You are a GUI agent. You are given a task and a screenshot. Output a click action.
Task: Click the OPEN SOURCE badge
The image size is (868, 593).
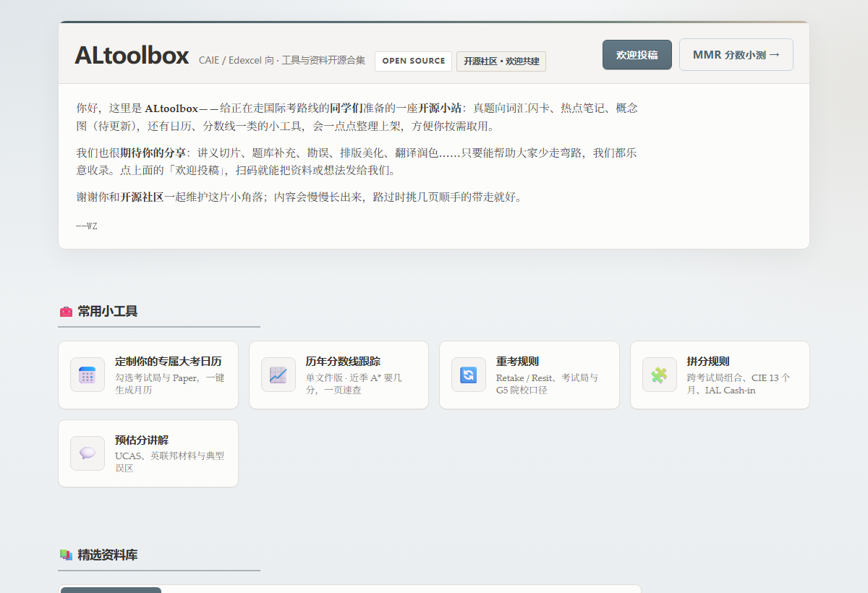coord(413,61)
